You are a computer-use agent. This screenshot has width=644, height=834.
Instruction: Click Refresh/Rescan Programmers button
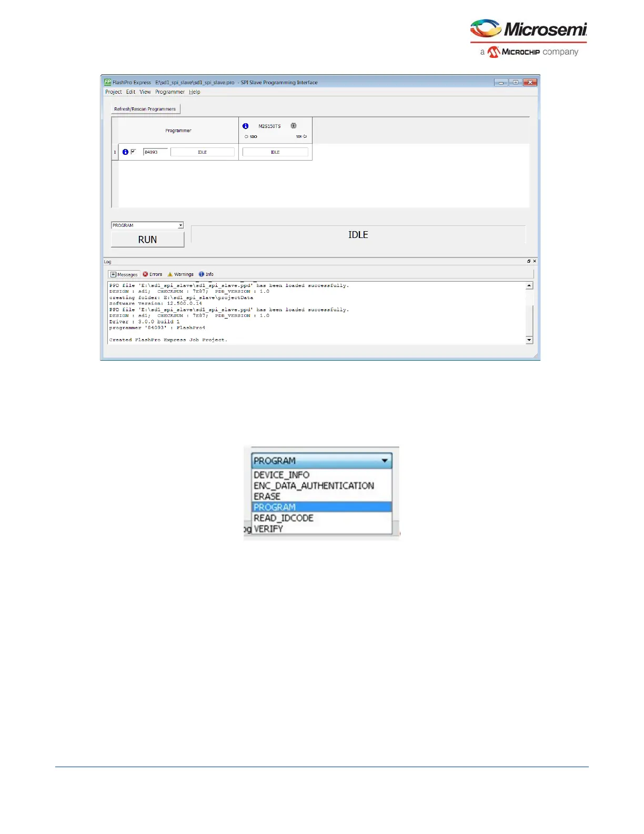click(x=145, y=109)
